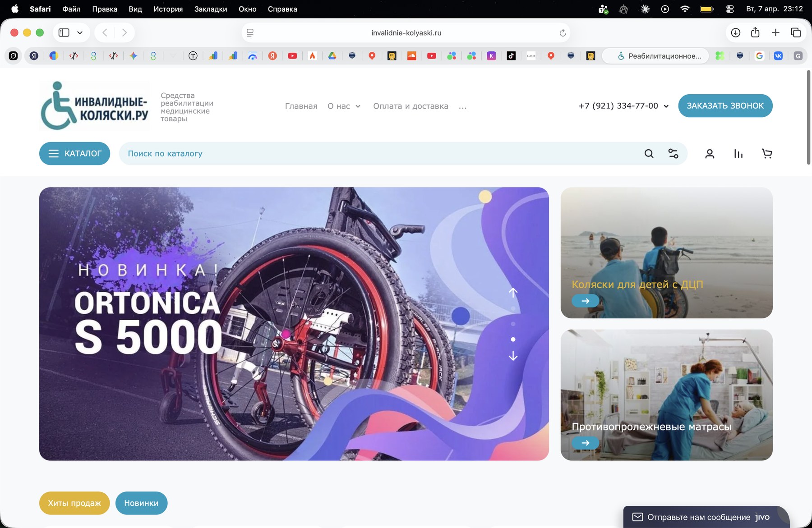This screenshot has height=528, width=812.
Task: Switch to the VK tab
Action: pos(778,56)
